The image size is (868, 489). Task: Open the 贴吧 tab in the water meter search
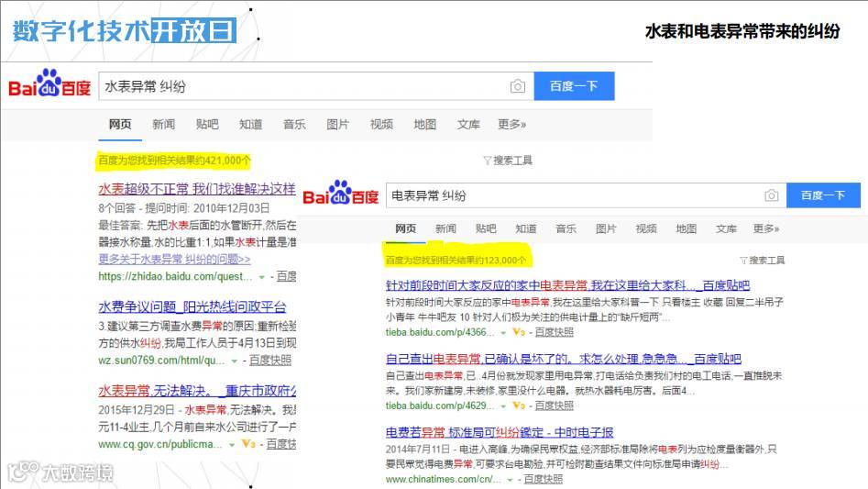coord(207,124)
